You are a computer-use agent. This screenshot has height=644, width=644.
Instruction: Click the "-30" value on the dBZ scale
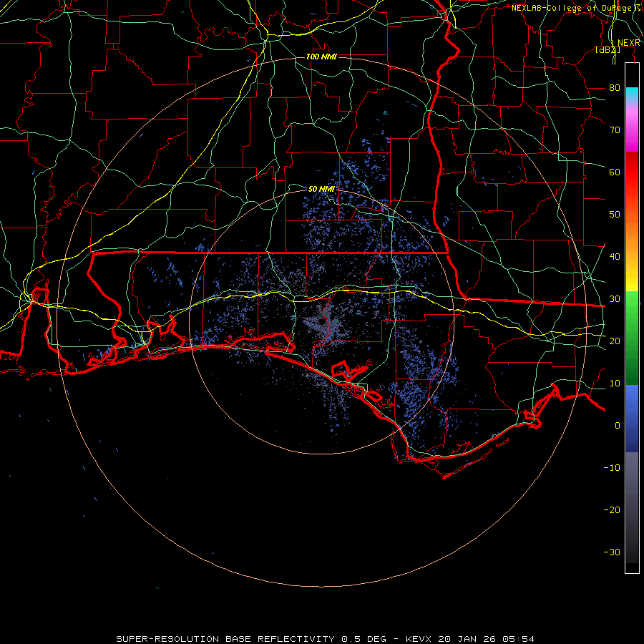click(612, 552)
